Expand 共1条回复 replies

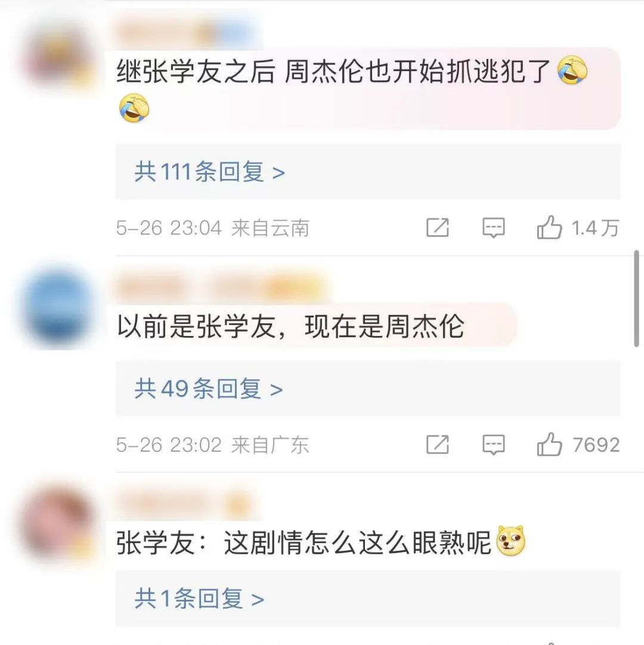199,598
